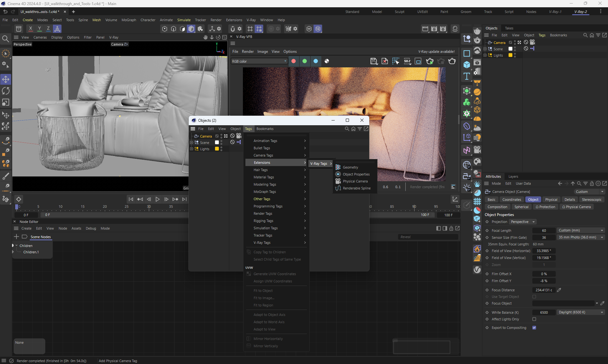Toggle the blue channel in VFB
This screenshot has width=608, height=364.
click(316, 61)
